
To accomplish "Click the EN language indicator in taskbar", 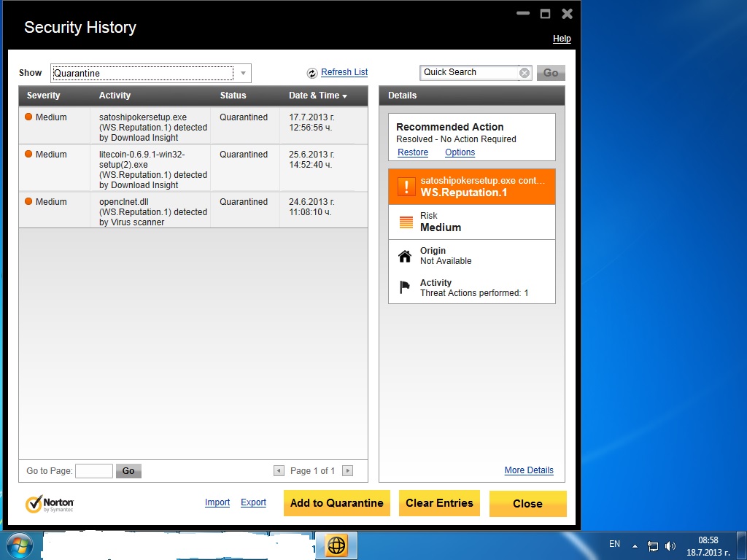I will click(x=614, y=544).
